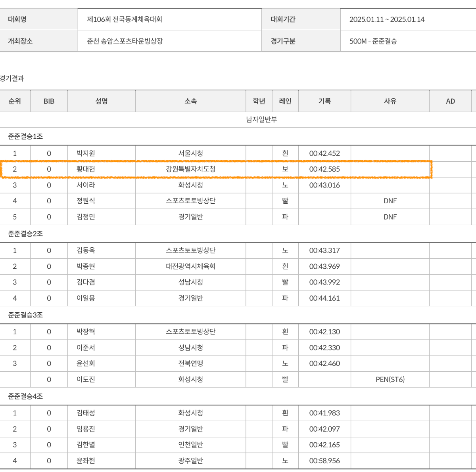Click the 성명 column header
The height and width of the screenshot is (472, 476).
click(x=101, y=101)
